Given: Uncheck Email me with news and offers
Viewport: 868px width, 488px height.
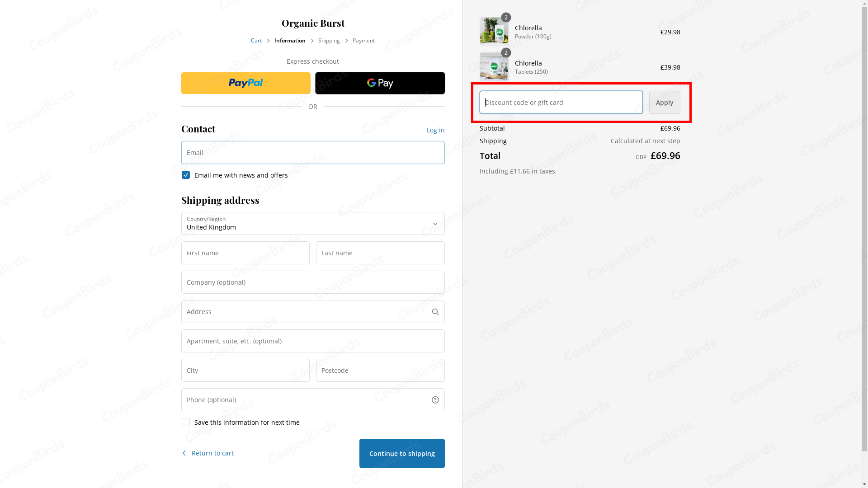Looking at the screenshot, I should 186,175.
